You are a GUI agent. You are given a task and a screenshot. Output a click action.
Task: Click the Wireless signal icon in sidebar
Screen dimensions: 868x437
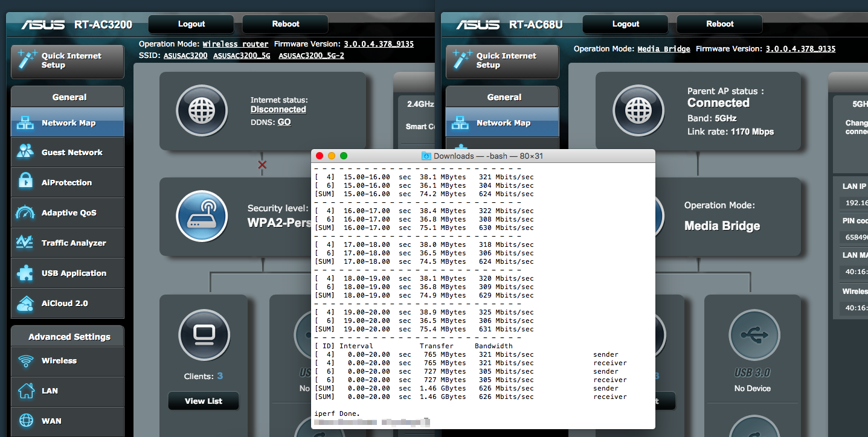click(x=26, y=361)
